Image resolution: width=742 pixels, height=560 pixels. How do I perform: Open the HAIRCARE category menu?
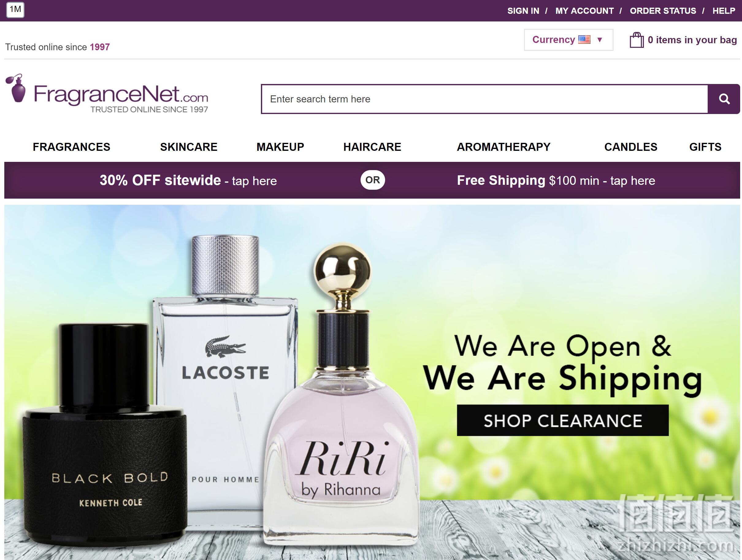[372, 147]
